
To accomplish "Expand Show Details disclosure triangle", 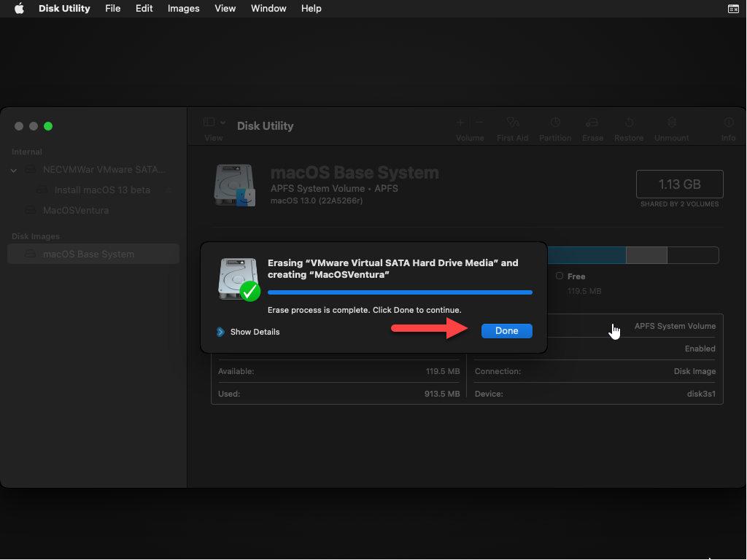I will [x=220, y=332].
